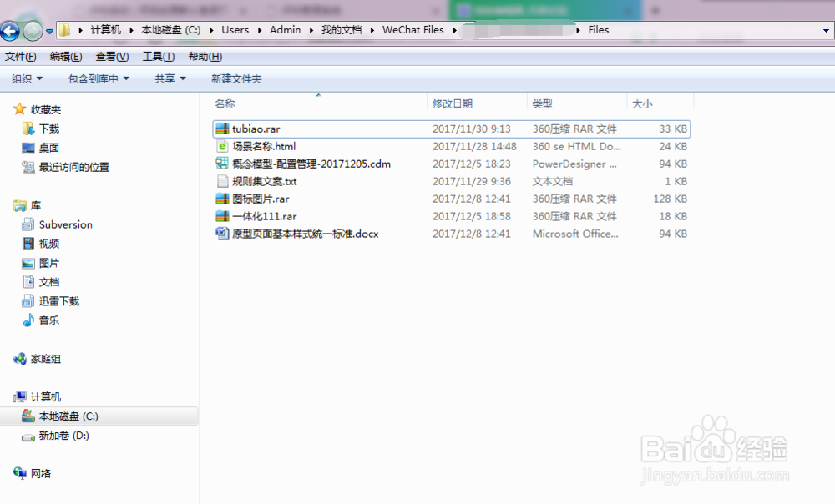Click the 文本文档 type cell
The width and height of the screenshot is (835, 504).
coord(552,181)
